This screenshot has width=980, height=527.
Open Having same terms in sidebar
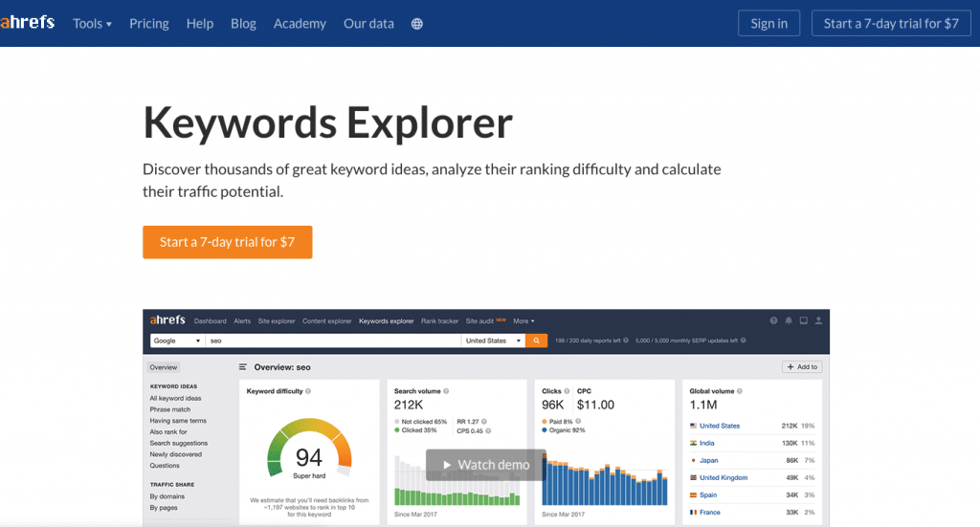(x=177, y=421)
